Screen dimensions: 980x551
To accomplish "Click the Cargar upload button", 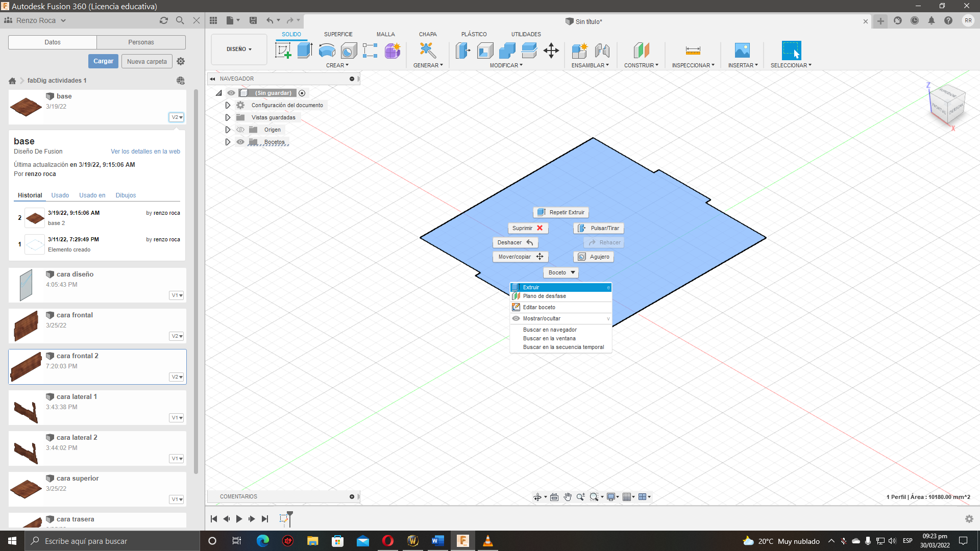I will point(104,61).
